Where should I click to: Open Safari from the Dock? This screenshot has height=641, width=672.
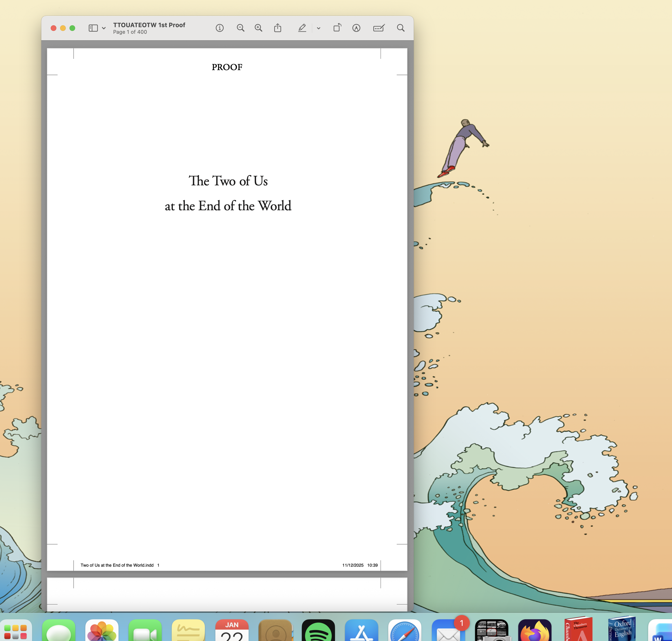(x=404, y=631)
